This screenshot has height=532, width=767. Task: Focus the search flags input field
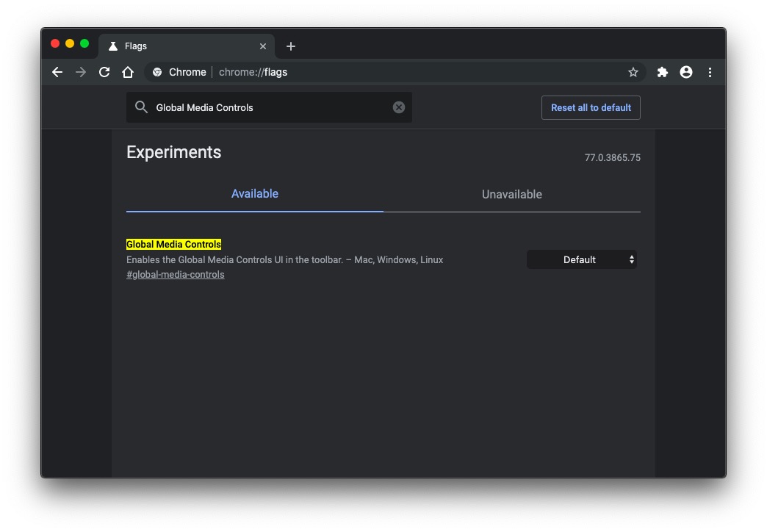tap(272, 107)
